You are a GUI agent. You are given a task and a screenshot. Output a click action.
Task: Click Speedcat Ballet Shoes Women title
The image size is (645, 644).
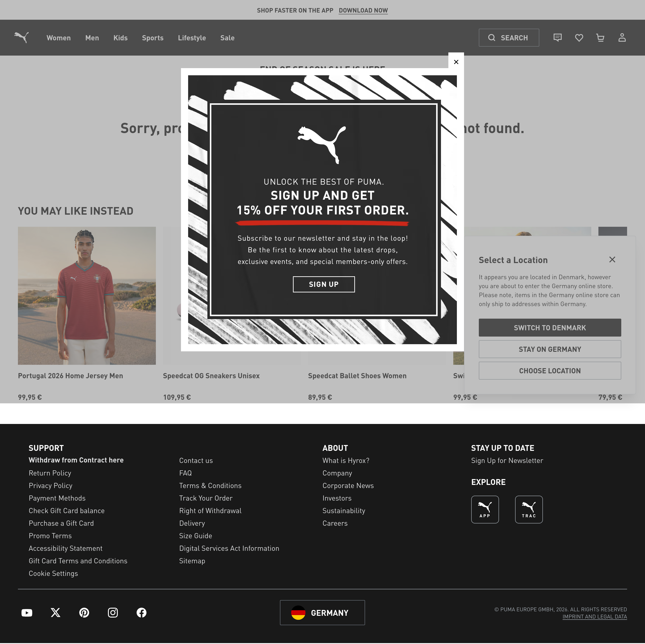pos(357,376)
